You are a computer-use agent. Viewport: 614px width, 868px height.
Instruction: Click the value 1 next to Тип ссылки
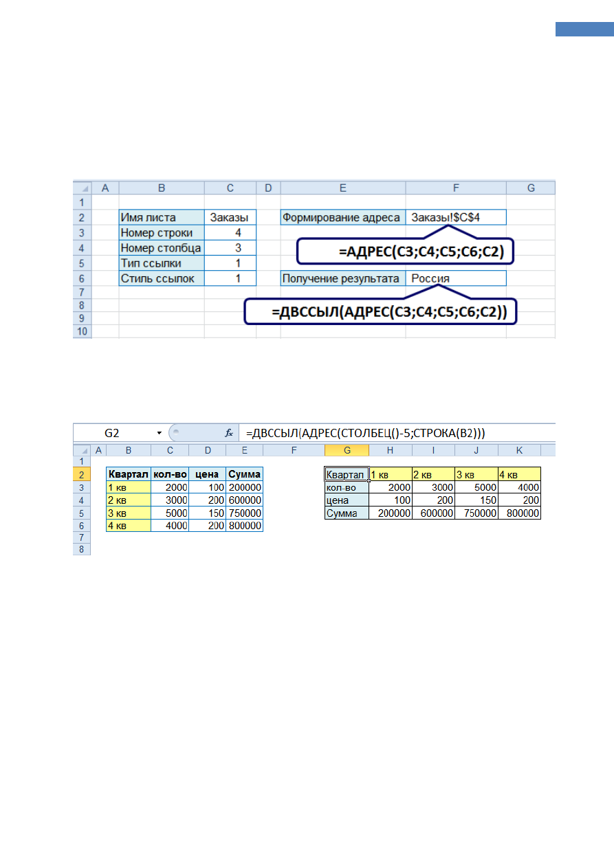coord(230,263)
